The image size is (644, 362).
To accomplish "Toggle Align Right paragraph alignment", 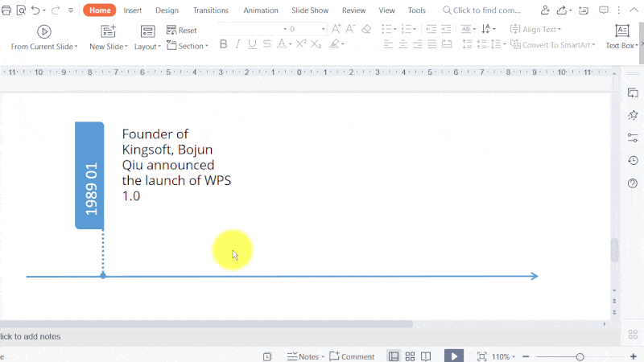I will pyautogui.click(x=417, y=44).
